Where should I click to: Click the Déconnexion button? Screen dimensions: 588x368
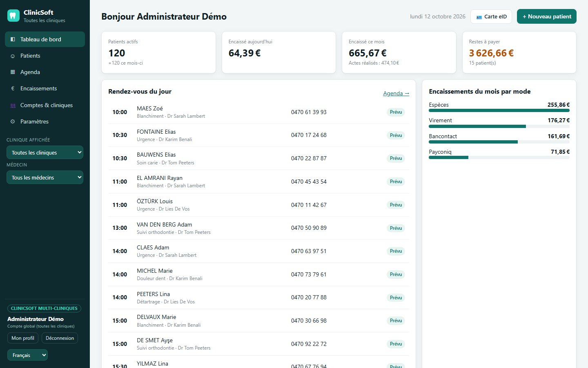coord(60,338)
